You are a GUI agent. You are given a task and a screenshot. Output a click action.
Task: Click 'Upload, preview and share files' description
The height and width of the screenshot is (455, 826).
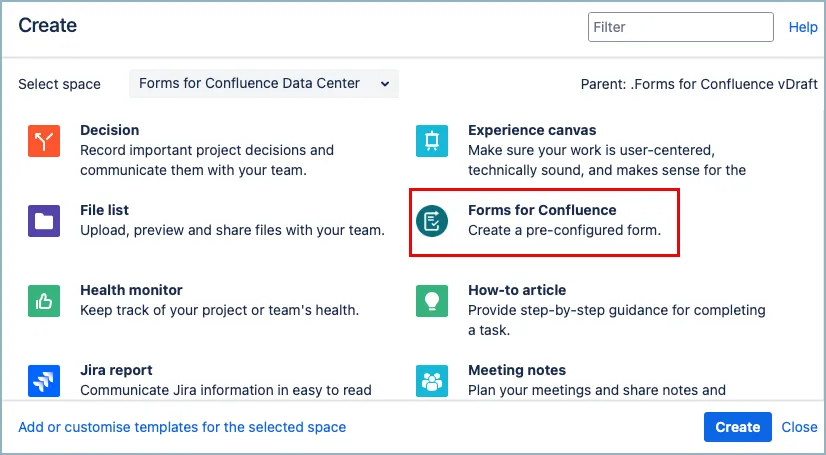(x=232, y=231)
